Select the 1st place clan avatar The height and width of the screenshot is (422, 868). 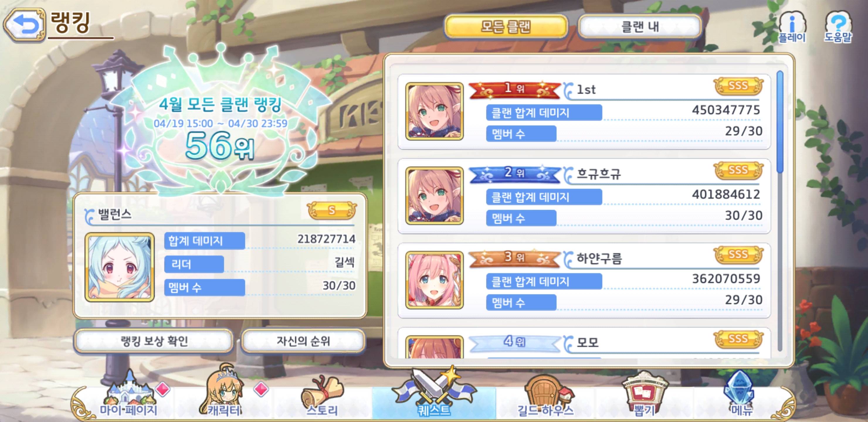point(434,111)
